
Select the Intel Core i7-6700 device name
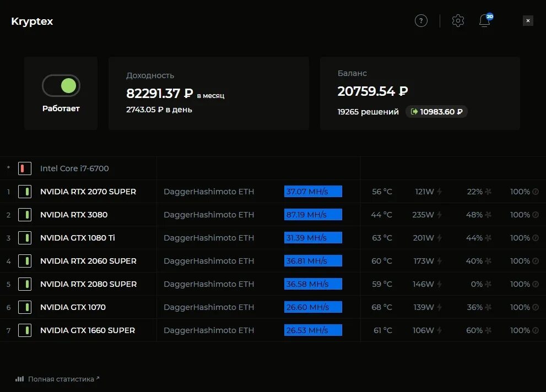point(74,168)
